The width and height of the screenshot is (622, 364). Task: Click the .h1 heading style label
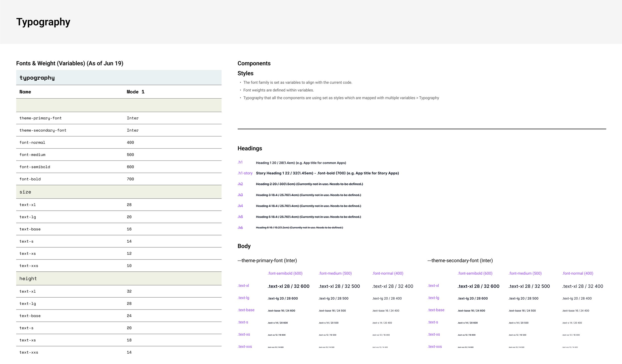240,162
